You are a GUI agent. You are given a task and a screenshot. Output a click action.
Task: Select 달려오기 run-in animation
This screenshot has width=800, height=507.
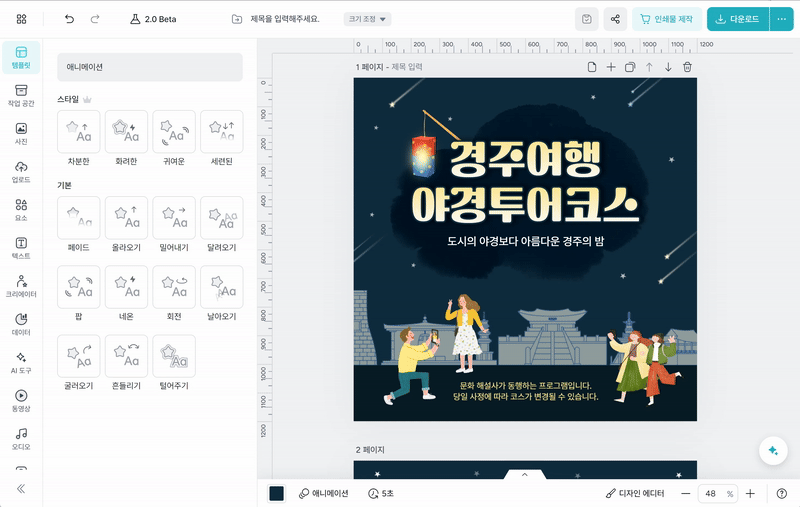click(x=222, y=218)
